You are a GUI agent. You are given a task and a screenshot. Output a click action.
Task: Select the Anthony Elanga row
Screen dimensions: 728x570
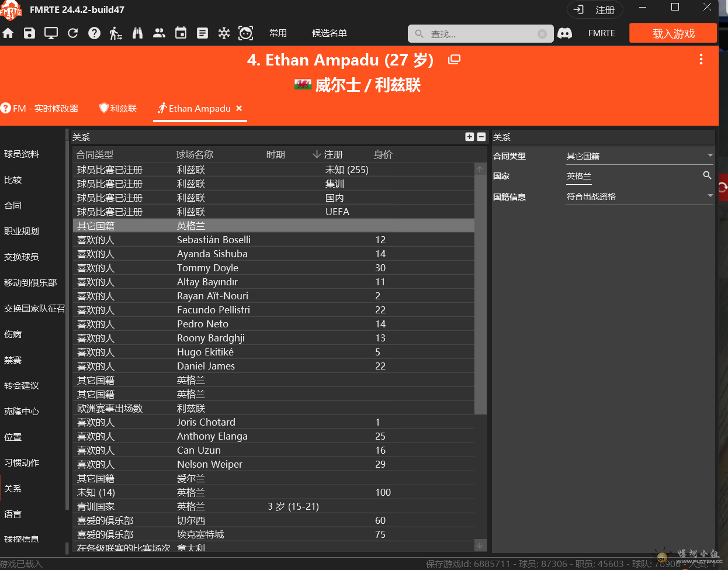(x=273, y=436)
